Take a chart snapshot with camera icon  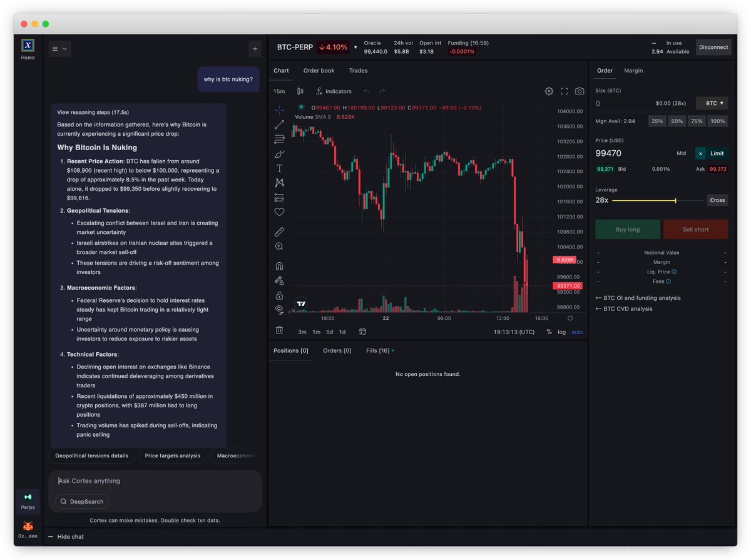(580, 91)
